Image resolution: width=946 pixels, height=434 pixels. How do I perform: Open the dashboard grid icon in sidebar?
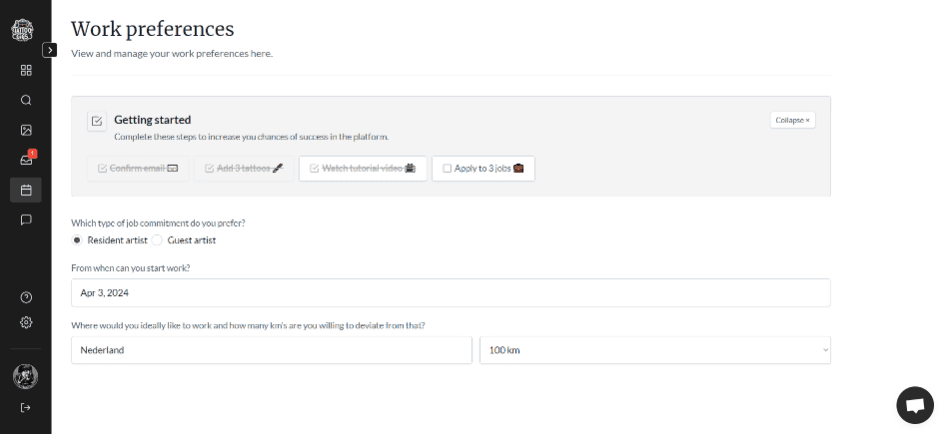tap(26, 71)
